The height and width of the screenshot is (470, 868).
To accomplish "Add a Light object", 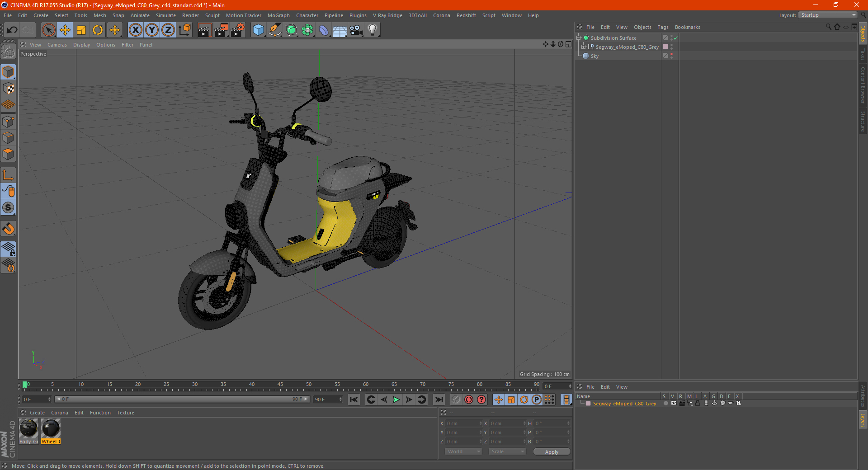I will [x=373, y=30].
